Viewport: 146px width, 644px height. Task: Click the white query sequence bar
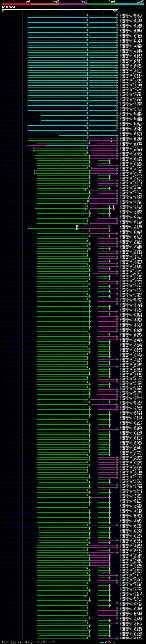(x=60, y=10)
